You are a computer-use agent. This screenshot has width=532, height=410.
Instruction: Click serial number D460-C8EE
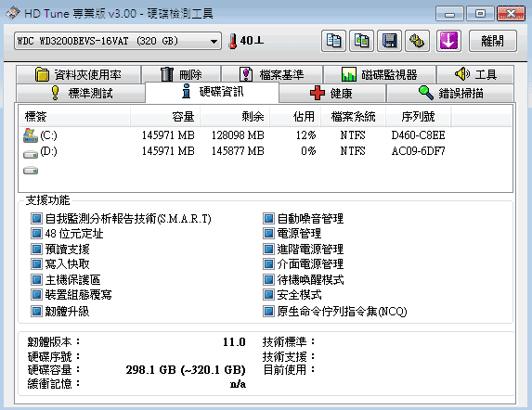click(x=419, y=135)
